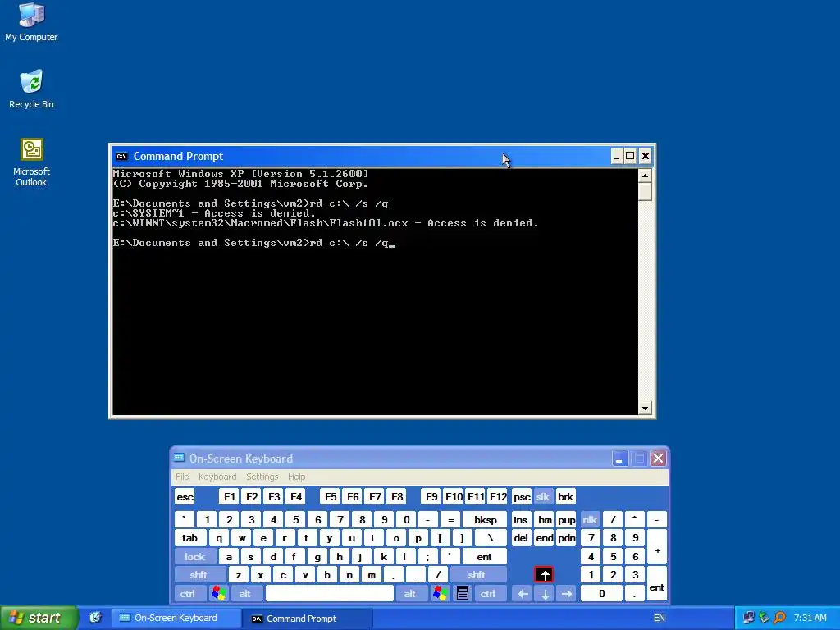Click right Windows logo key

441,594
